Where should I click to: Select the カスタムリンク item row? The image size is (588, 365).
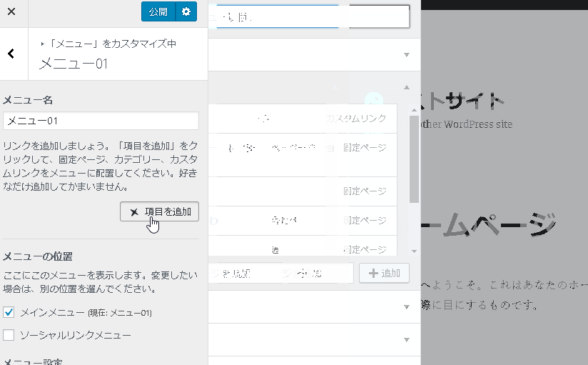[303, 119]
